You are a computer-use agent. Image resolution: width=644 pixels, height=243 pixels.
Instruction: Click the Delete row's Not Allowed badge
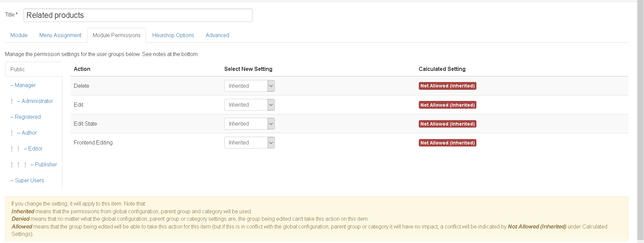[x=447, y=86]
